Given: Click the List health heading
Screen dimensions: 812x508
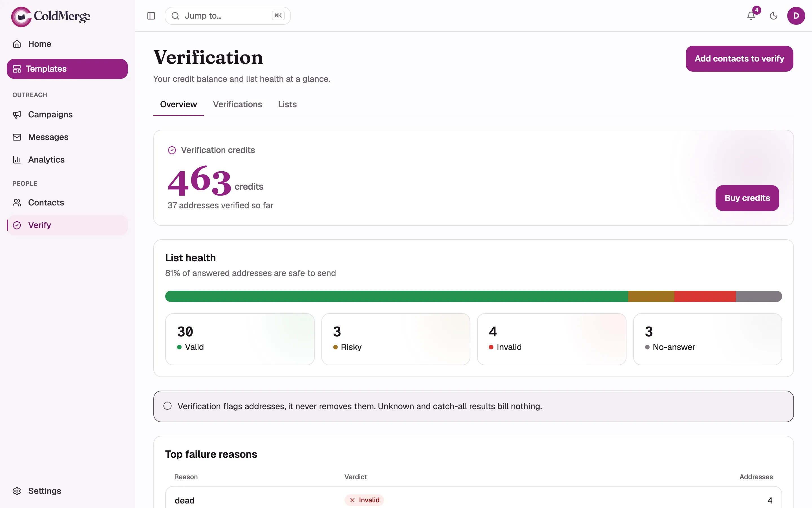Looking at the screenshot, I should [x=190, y=258].
